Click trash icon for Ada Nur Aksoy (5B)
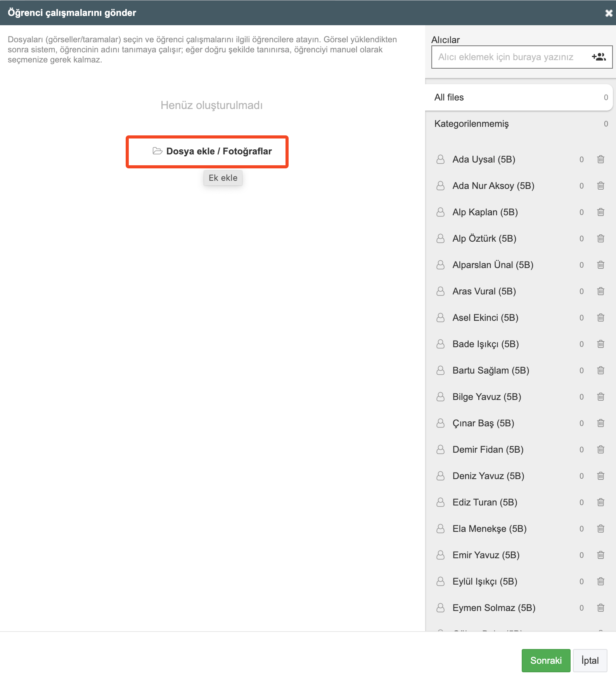Screen dimensions: 616x675 point(600,186)
